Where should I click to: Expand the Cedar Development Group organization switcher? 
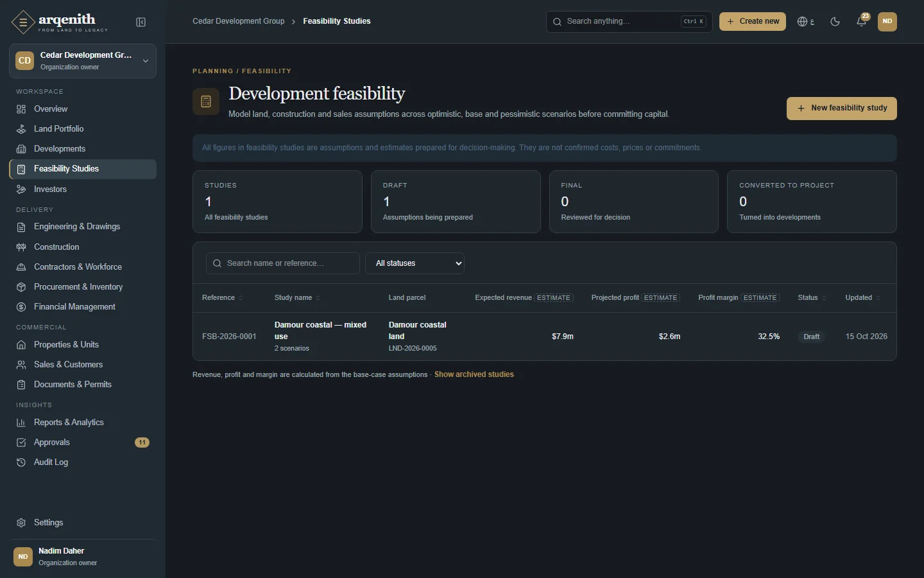(x=83, y=61)
